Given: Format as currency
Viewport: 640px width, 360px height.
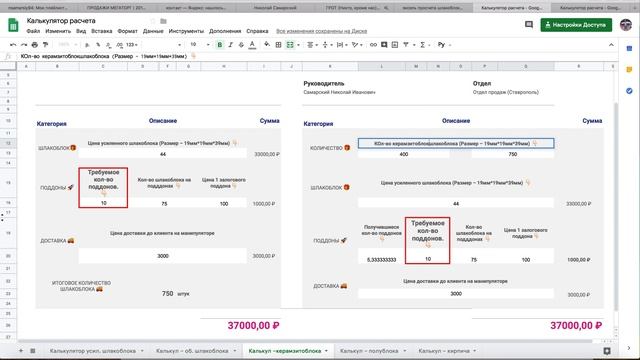Looking at the screenshot, I should pyautogui.click(x=87, y=44).
